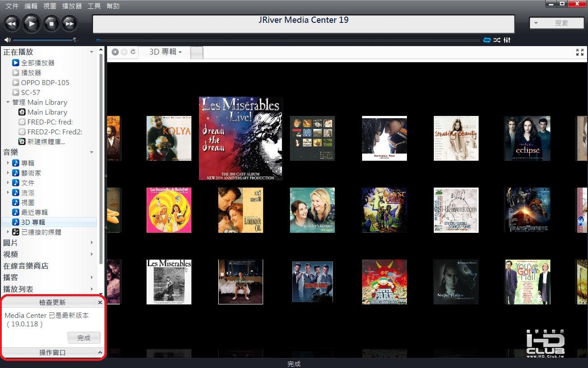Click 新建媒體庫... to add a library
The height and width of the screenshot is (368, 588).
[x=42, y=141]
